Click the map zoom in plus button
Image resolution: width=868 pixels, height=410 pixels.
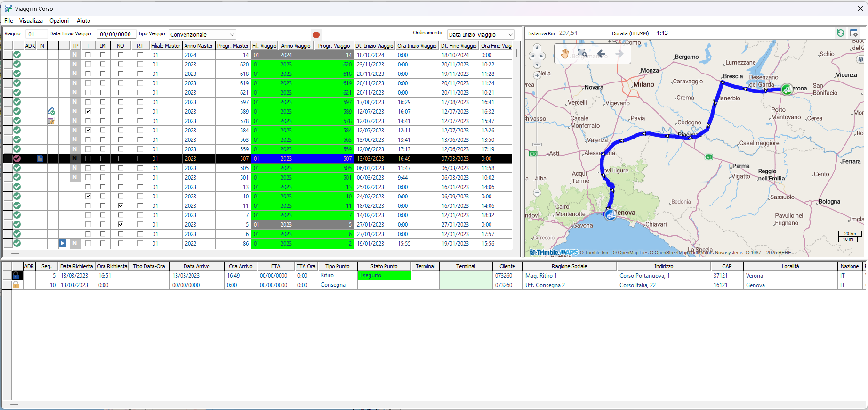(537, 75)
